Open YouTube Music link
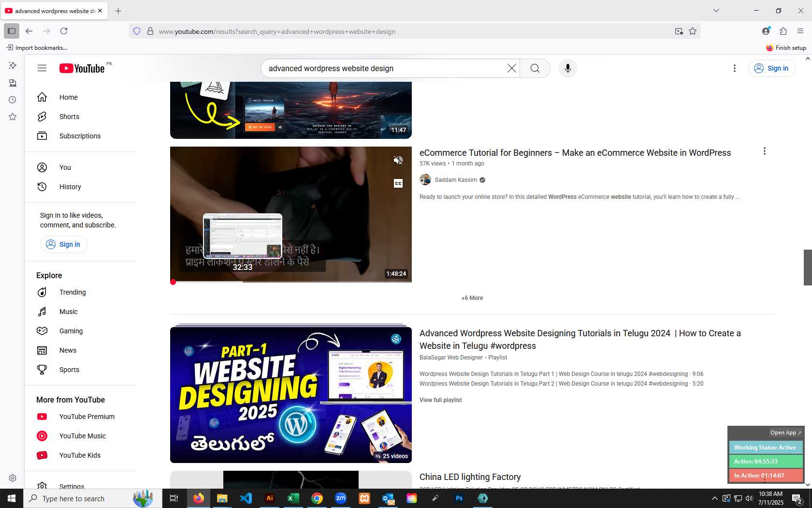Viewport: 812px width, 508px height. (x=81, y=436)
